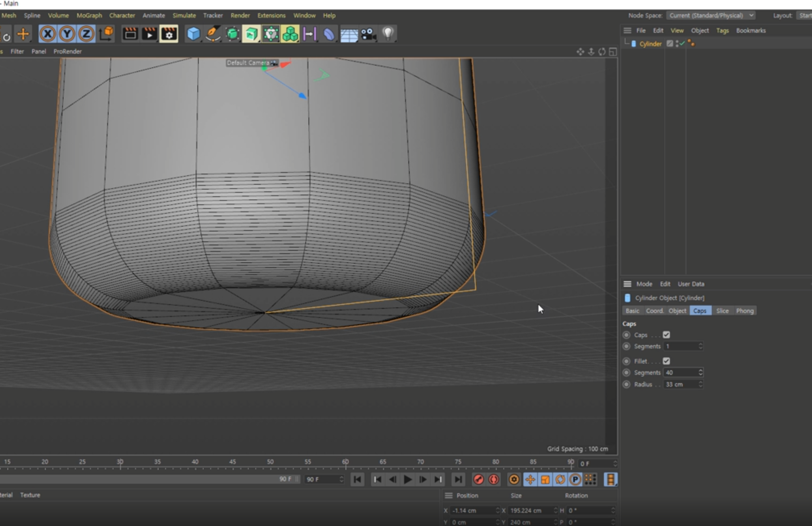812x526 pixels.
Task: Click the Camera object icon
Action: [x=368, y=34]
